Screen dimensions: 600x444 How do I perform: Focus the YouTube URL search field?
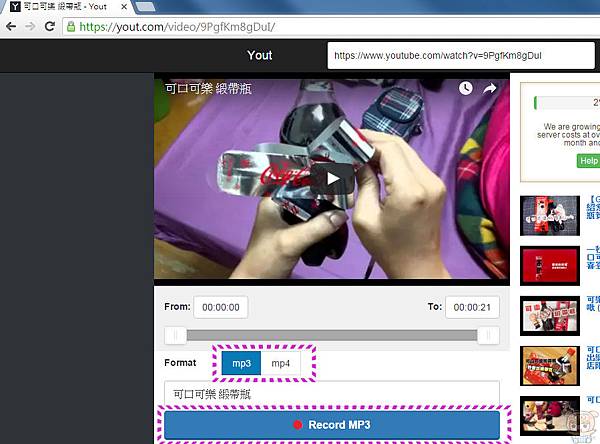click(x=461, y=56)
